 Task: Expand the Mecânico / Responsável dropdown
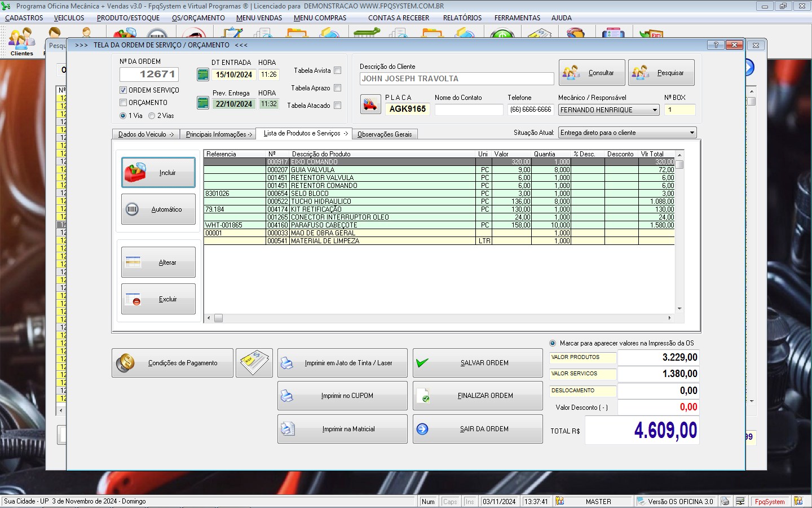[x=655, y=110]
